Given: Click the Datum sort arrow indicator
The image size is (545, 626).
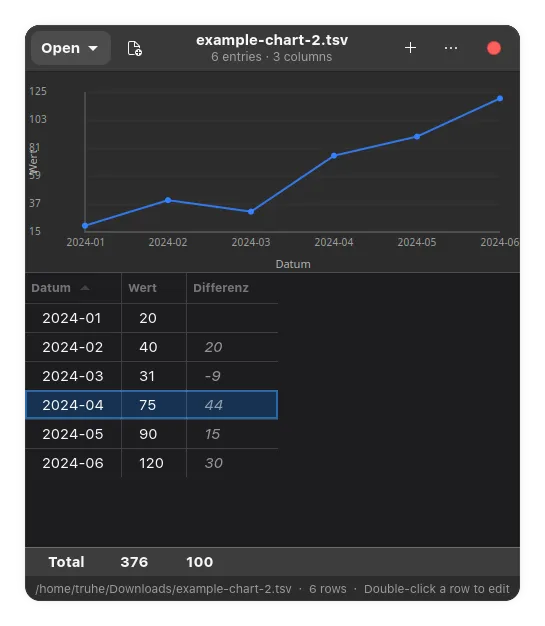Looking at the screenshot, I should click(x=85, y=287).
